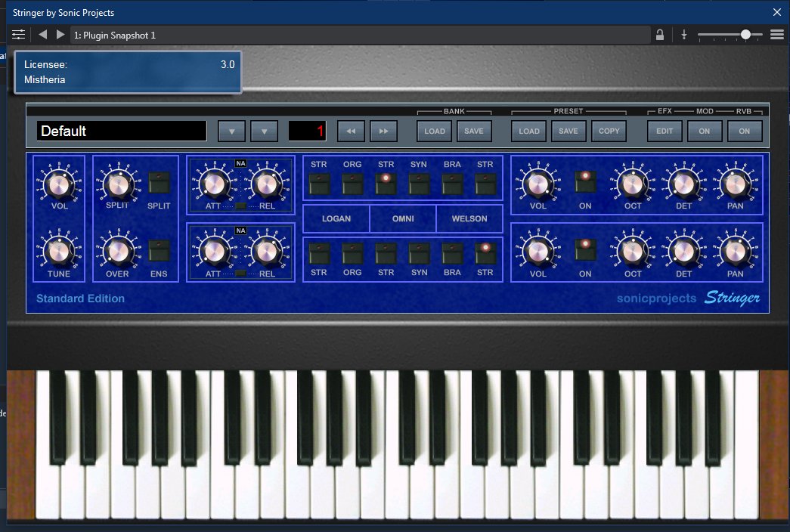The height and width of the screenshot is (532, 790).
Task: Click lower layer DET knob
Action: [683, 251]
